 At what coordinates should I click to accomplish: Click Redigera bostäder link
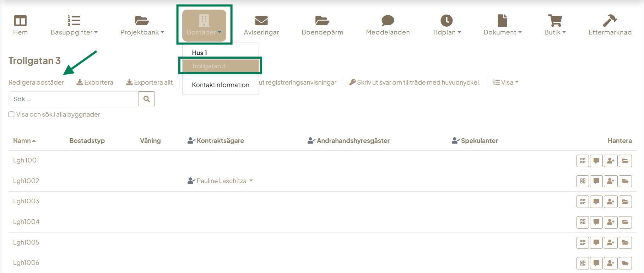click(36, 82)
